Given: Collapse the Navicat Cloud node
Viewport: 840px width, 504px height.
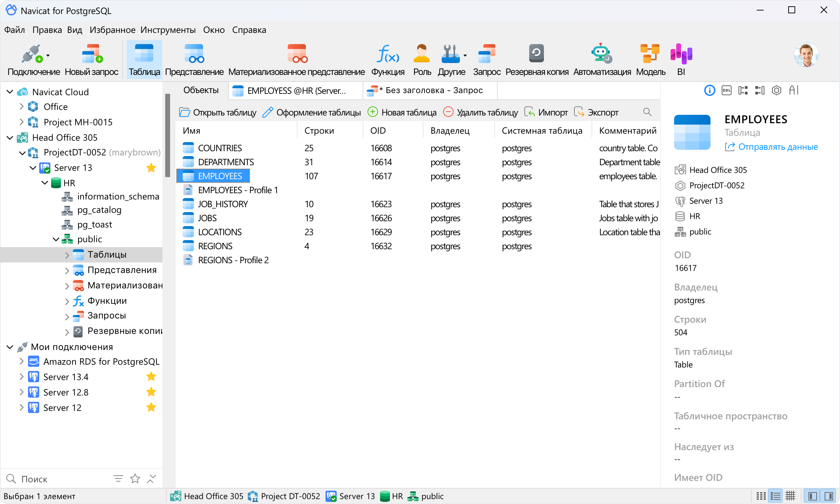Looking at the screenshot, I should pyautogui.click(x=10, y=92).
